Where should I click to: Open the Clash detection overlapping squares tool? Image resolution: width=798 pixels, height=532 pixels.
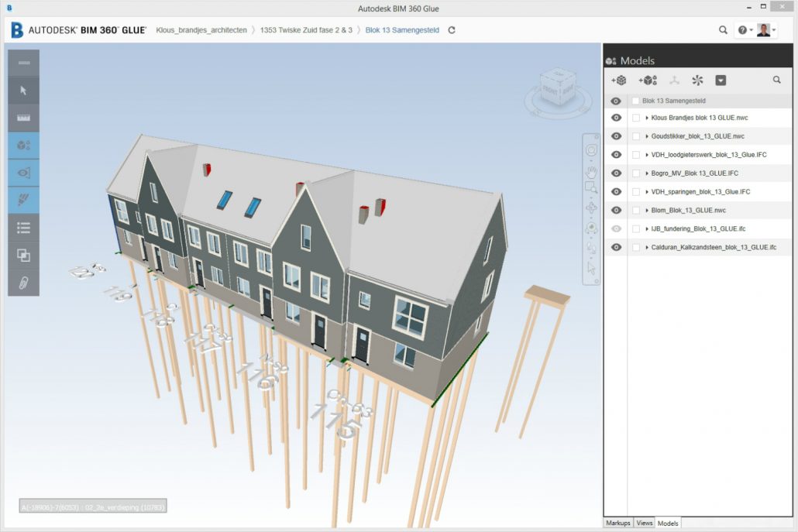point(23,256)
